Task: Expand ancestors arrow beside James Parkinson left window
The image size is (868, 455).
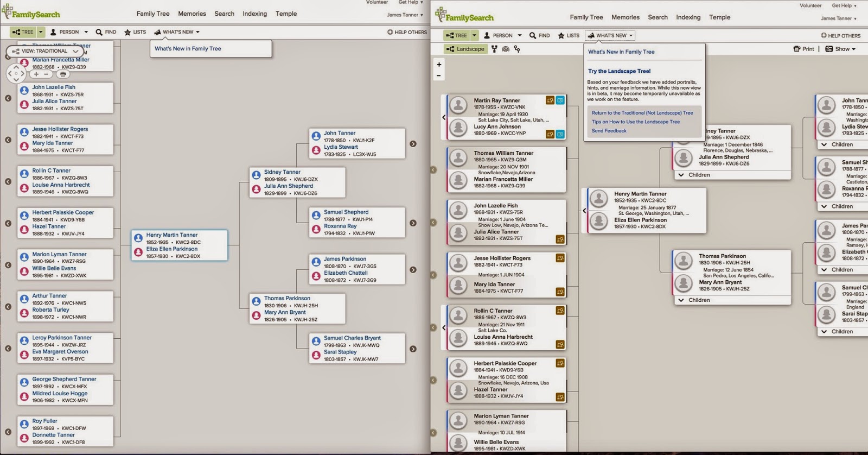Action: tap(413, 270)
